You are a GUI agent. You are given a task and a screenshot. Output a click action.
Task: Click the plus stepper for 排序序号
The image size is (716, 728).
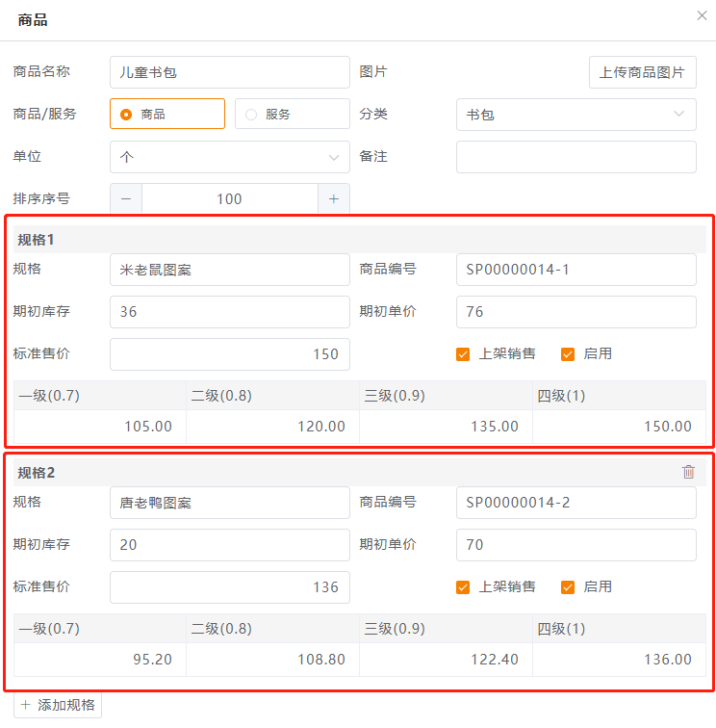coord(334,199)
